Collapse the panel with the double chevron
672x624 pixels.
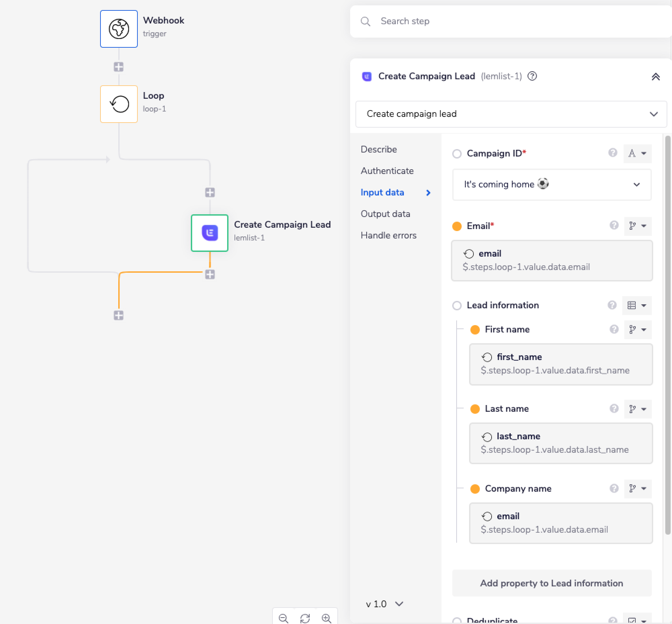(x=655, y=77)
